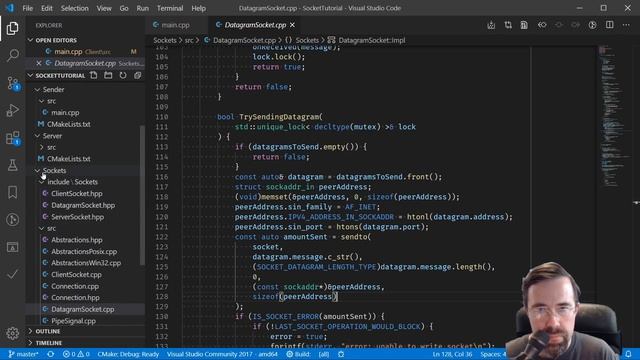
Task: Click the explorer panel scrollbar
Action: [x=142, y=195]
